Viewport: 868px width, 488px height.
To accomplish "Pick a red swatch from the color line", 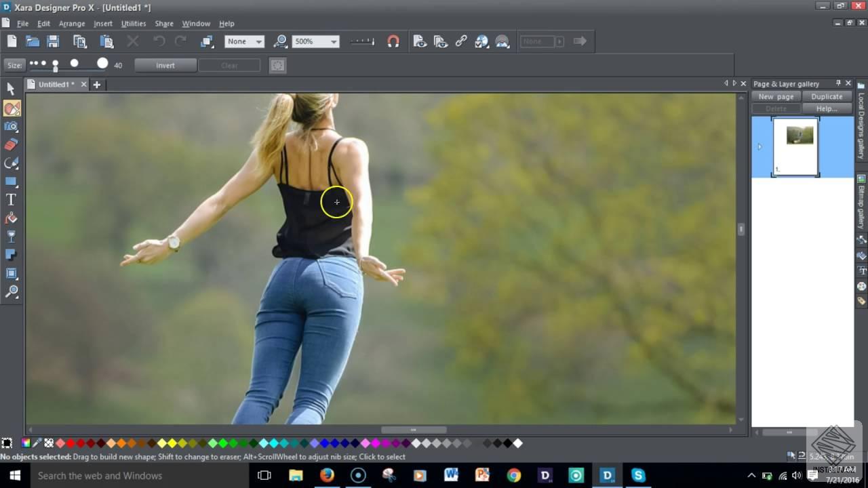I will pyautogui.click(x=71, y=443).
